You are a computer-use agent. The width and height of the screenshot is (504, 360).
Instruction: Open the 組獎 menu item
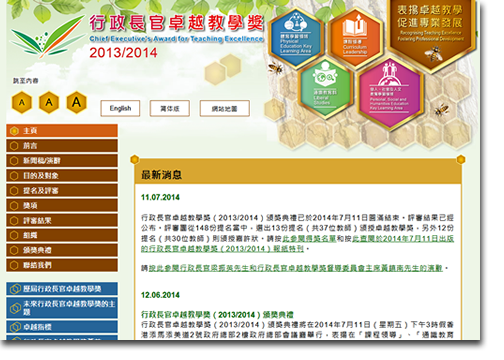coord(62,235)
